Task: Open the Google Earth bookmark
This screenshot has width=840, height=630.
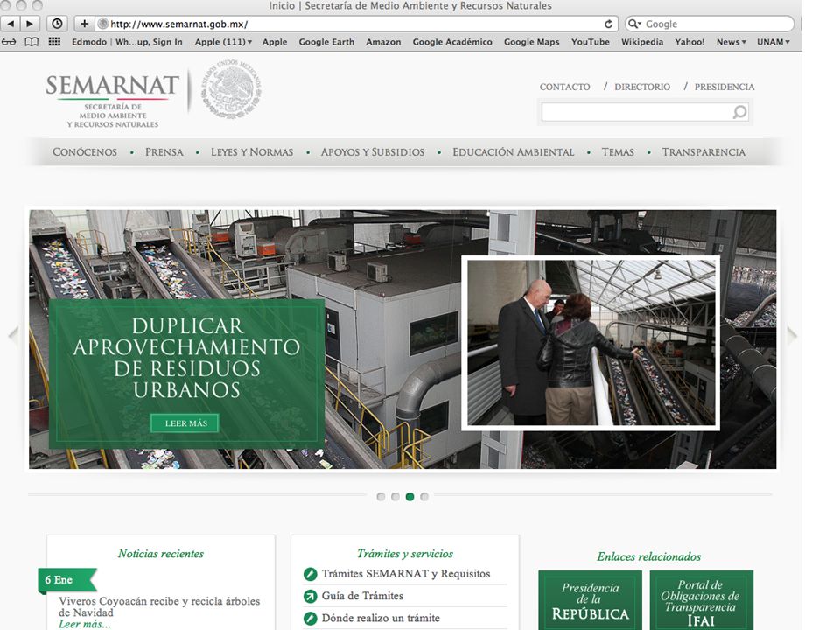Action: [x=326, y=42]
